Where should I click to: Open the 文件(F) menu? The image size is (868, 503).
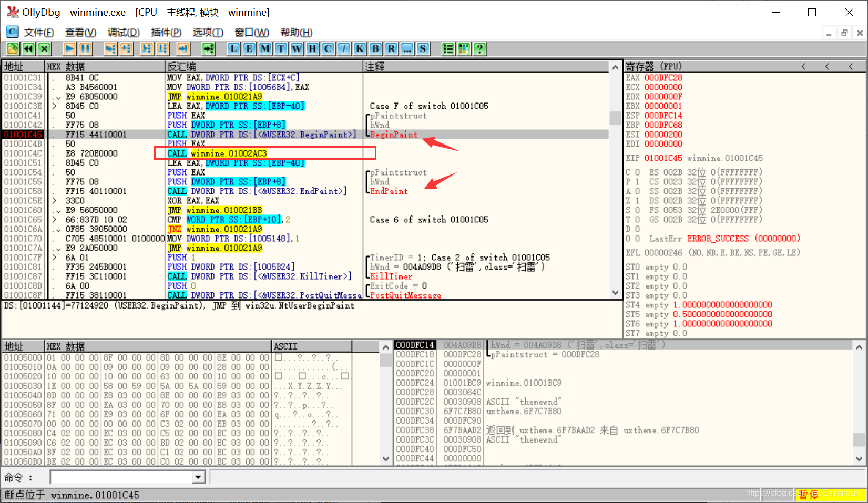pyautogui.click(x=39, y=33)
